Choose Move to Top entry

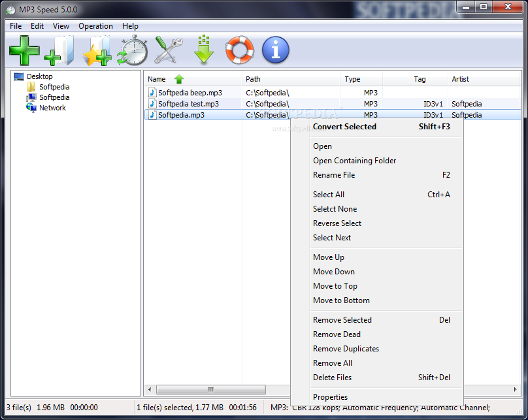tap(377, 286)
